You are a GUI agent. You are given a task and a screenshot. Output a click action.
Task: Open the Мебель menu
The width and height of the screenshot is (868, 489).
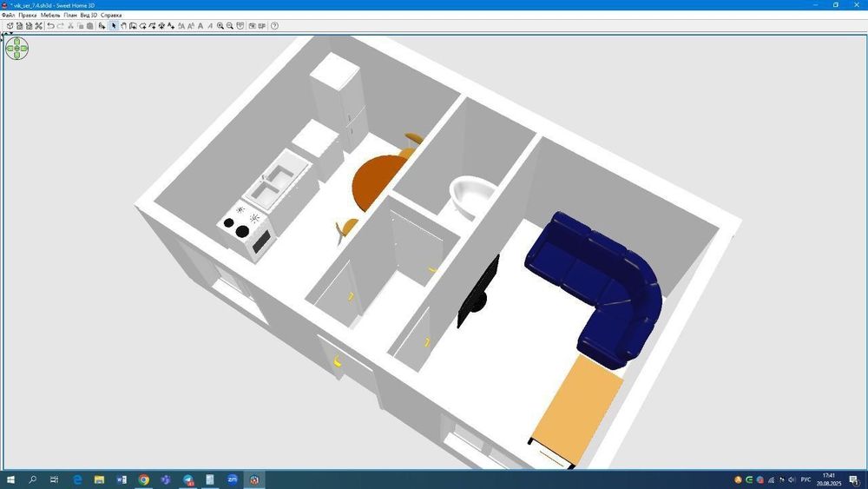click(50, 15)
